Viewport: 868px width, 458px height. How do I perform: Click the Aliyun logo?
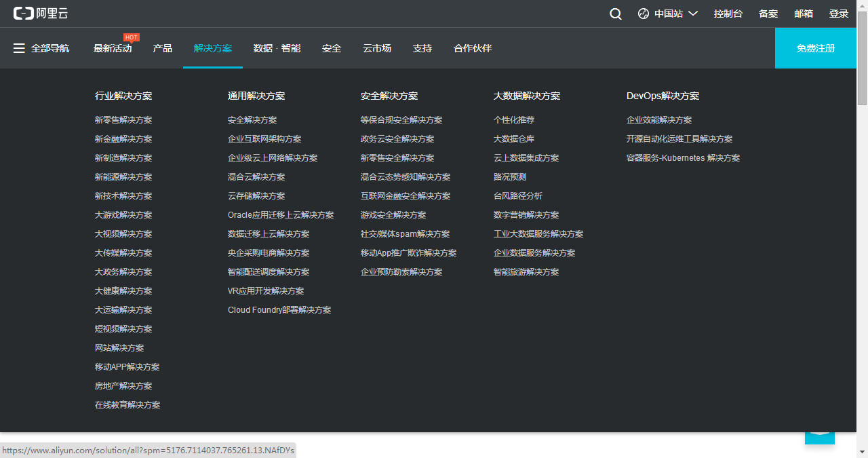point(41,14)
